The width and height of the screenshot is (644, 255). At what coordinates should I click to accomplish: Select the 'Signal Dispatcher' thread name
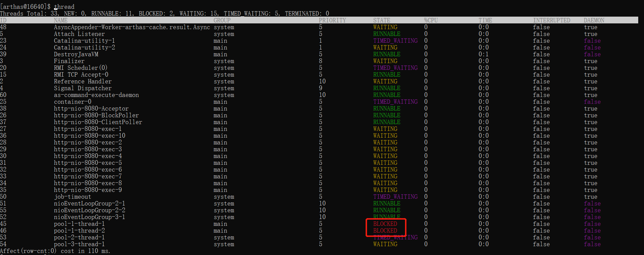[83, 88]
